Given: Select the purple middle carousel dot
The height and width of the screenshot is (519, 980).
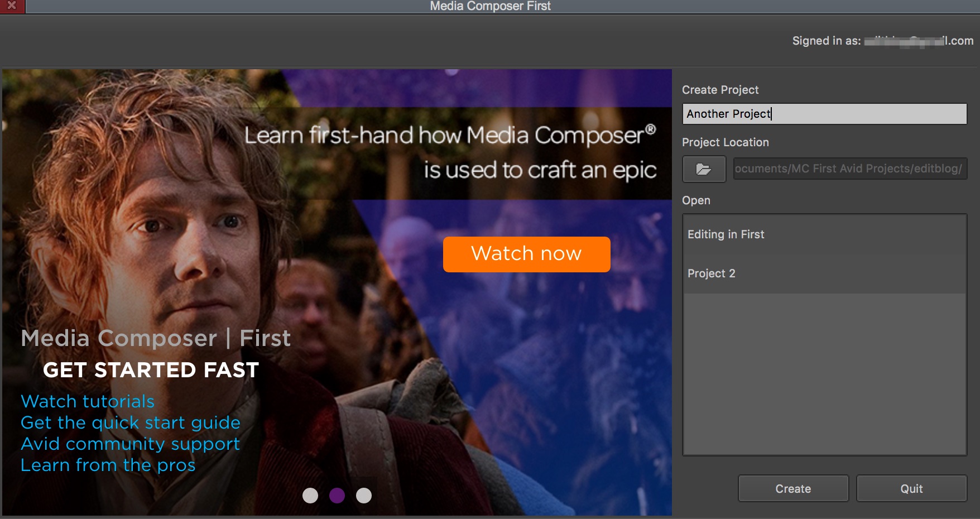Looking at the screenshot, I should pyautogui.click(x=337, y=496).
